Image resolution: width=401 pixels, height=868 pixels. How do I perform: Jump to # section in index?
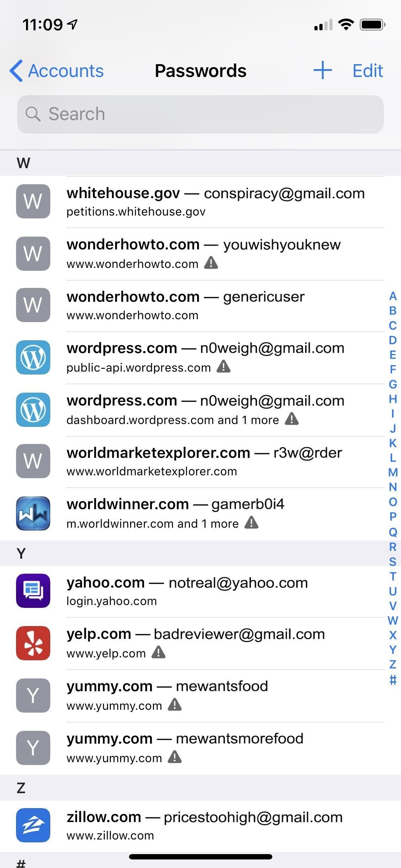point(393,680)
